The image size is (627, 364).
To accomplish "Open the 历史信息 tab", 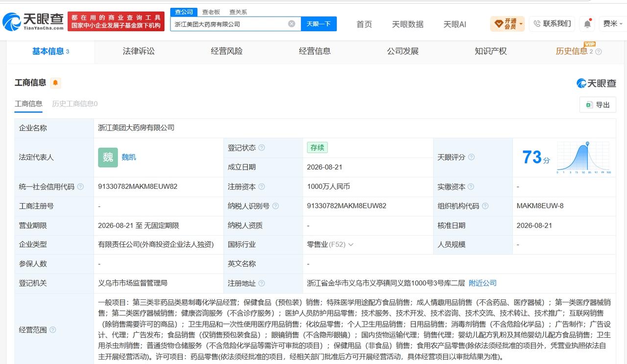I will click(571, 51).
